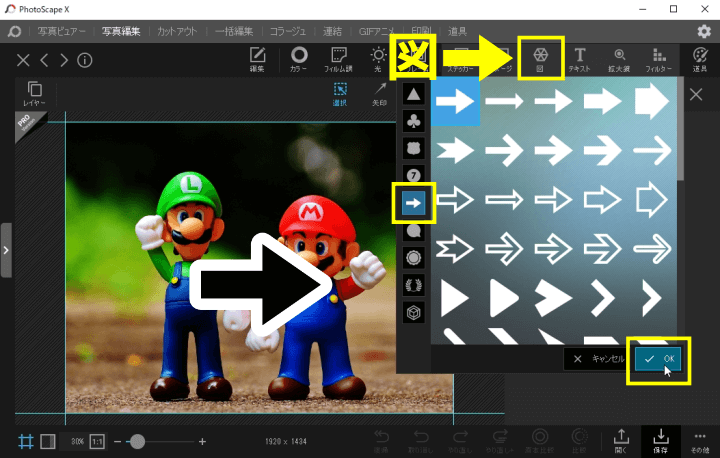Open the 光 light effects tool
The height and width of the screenshot is (458, 720).
coord(378,59)
